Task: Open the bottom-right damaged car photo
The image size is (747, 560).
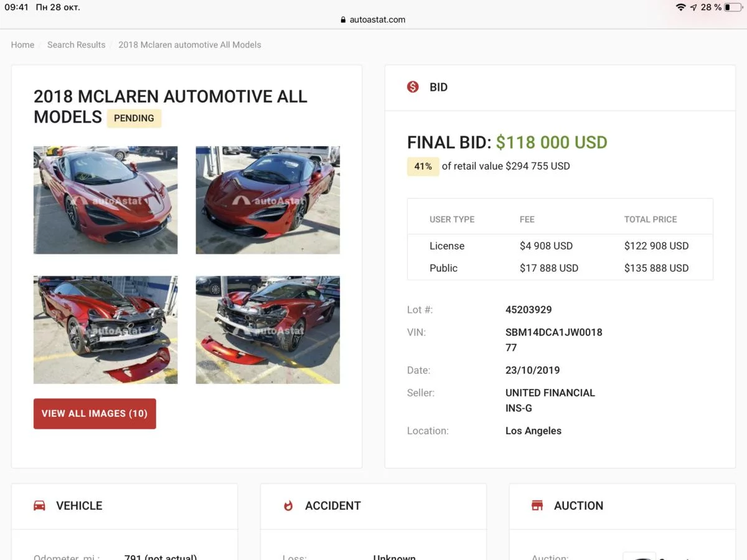Action: (x=268, y=330)
